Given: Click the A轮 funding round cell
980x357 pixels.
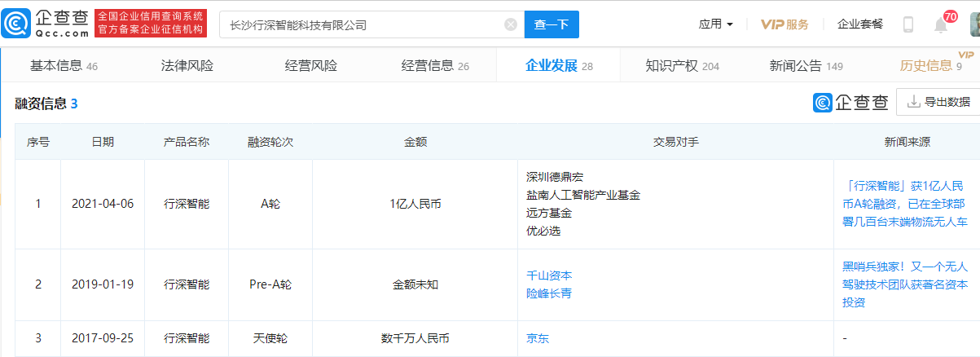Looking at the screenshot, I should 270,204.
